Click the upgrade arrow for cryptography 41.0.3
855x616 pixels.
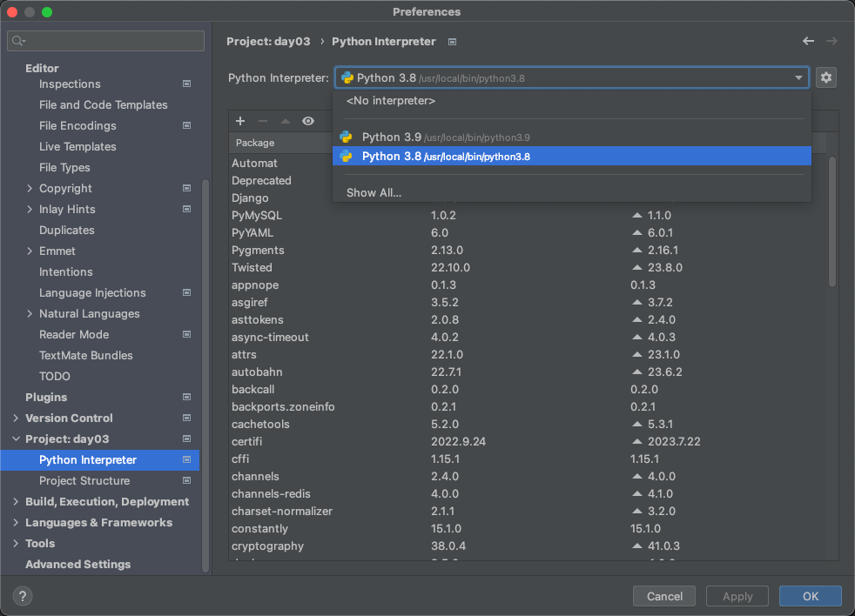(x=636, y=546)
